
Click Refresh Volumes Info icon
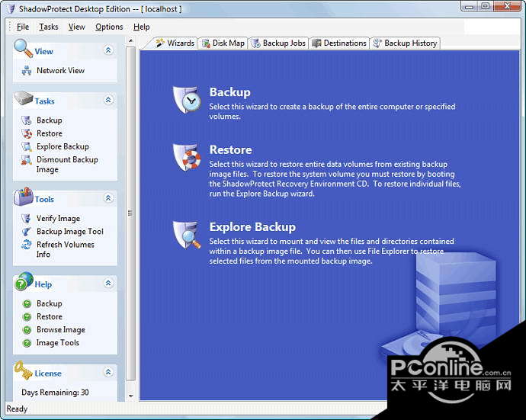[x=27, y=245]
